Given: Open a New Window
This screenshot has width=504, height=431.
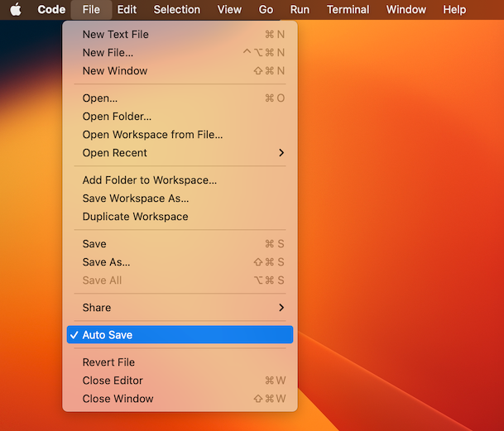Looking at the screenshot, I should click(115, 71).
